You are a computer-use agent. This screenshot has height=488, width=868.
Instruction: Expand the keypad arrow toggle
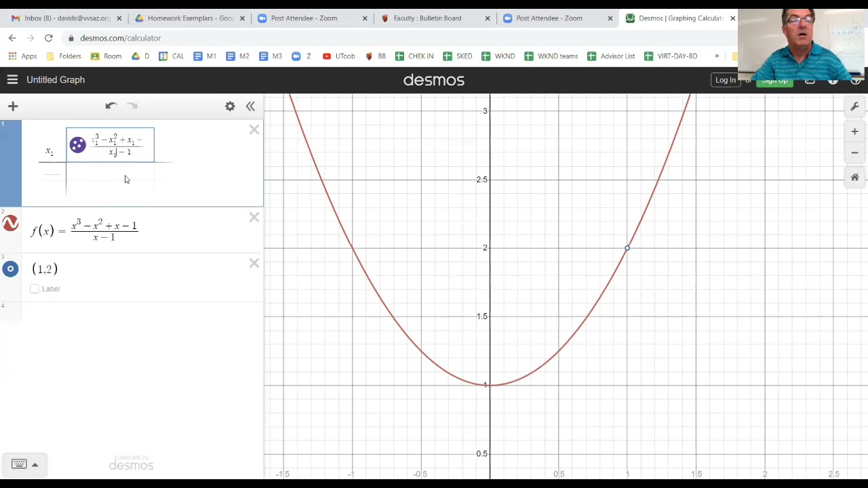point(35,464)
